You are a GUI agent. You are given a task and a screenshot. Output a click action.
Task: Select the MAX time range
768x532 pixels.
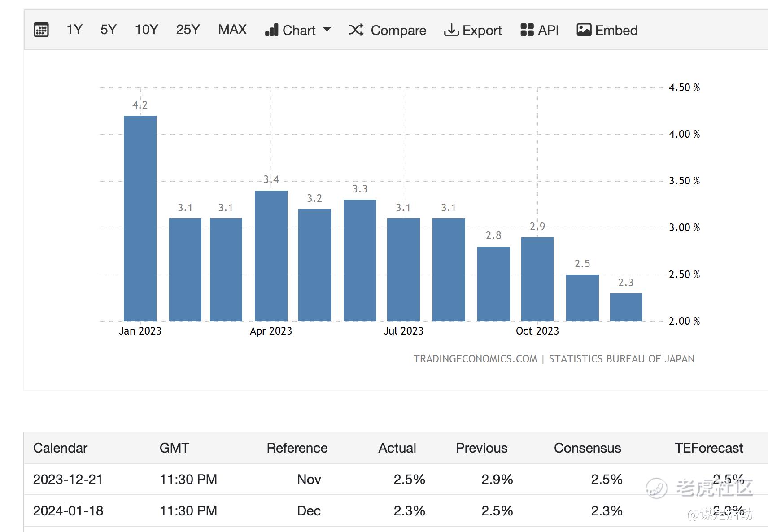click(232, 30)
